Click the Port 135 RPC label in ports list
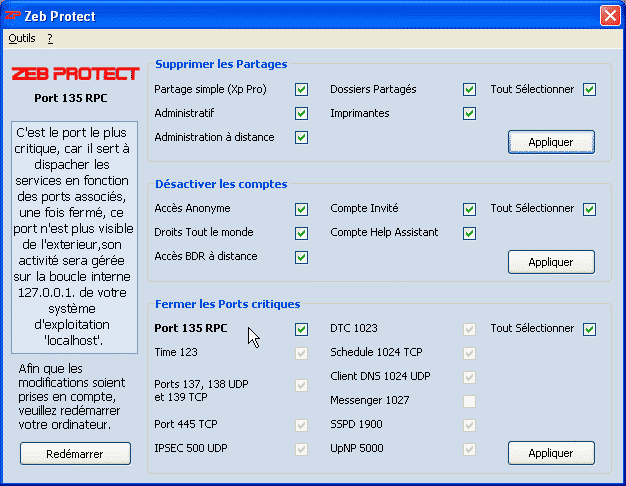This screenshot has height=486, width=626. tap(191, 328)
